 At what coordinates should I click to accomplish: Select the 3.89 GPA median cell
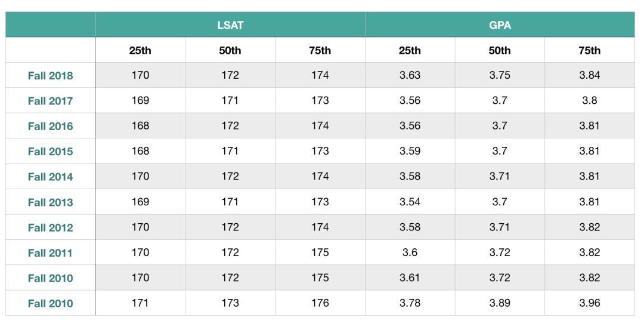pos(500,303)
